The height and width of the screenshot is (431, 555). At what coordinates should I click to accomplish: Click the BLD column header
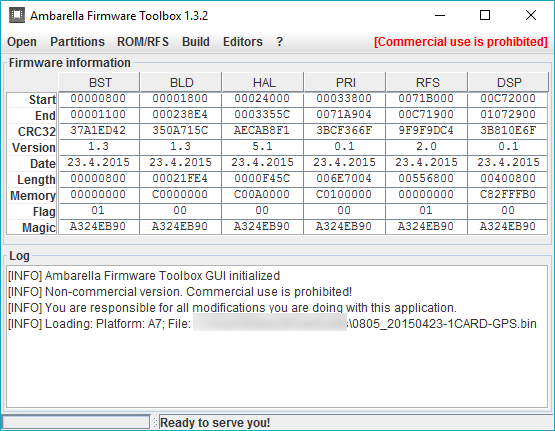(x=181, y=82)
